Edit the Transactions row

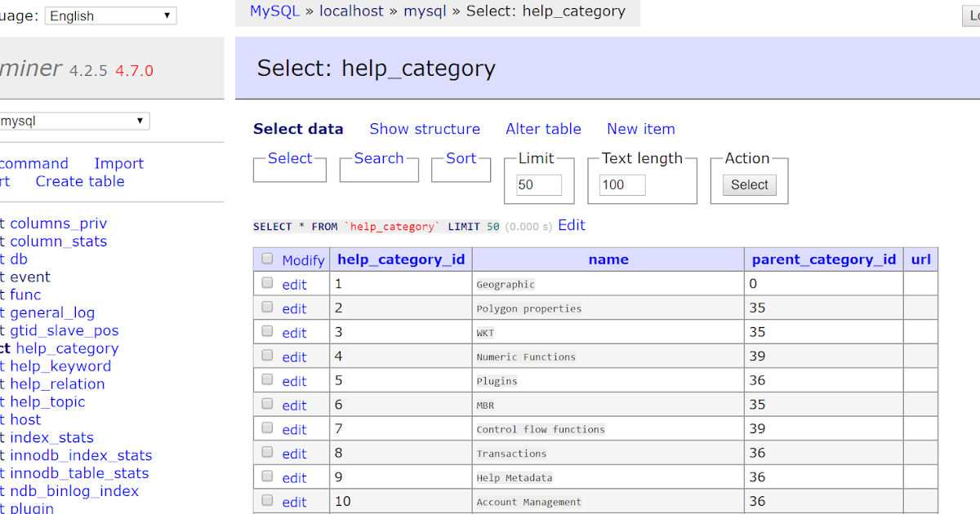pos(294,453)
